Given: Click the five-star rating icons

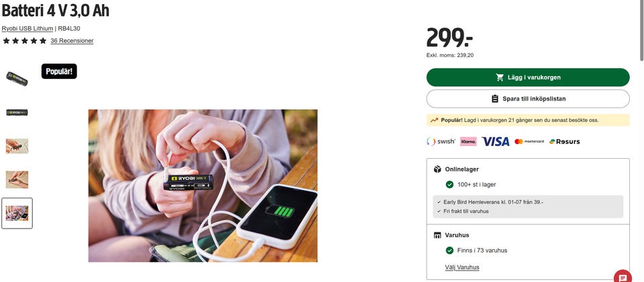Looking at the screenshot, I should [x=25, y=41].
